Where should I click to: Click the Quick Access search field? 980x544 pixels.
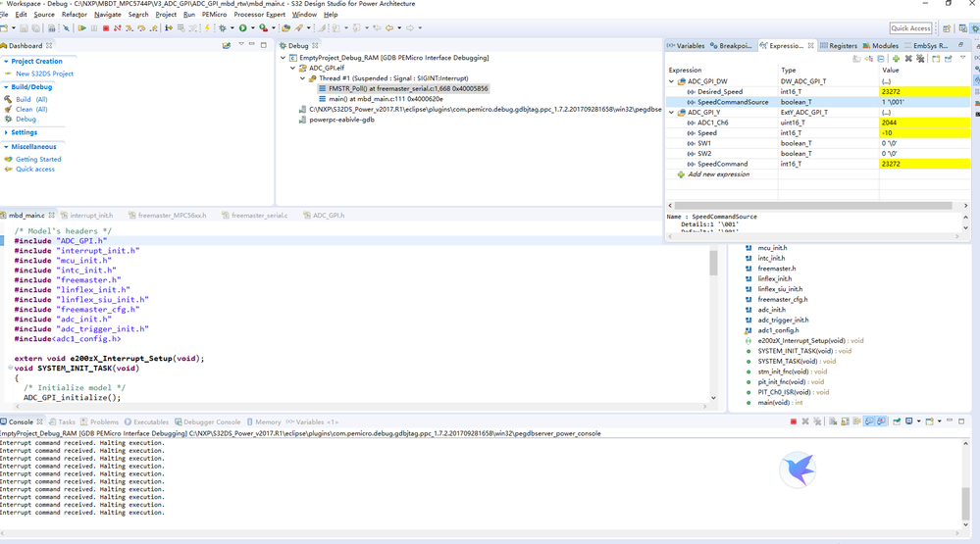tap(910, 28)
